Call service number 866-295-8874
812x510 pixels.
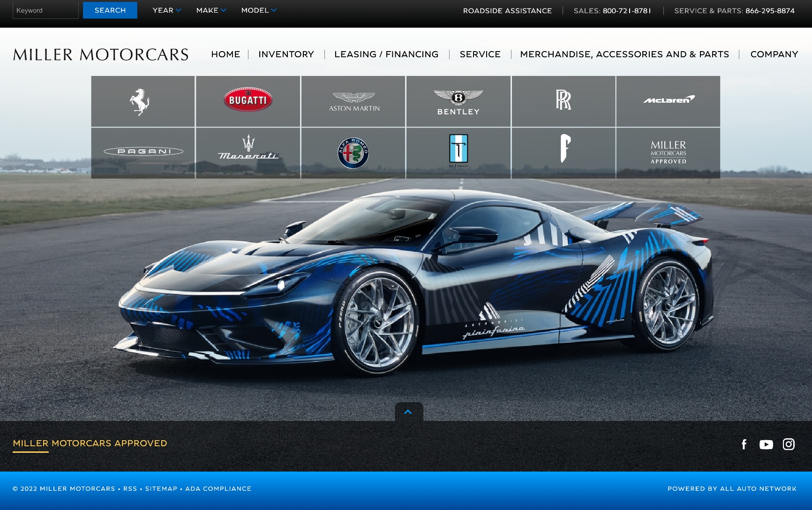770,11
